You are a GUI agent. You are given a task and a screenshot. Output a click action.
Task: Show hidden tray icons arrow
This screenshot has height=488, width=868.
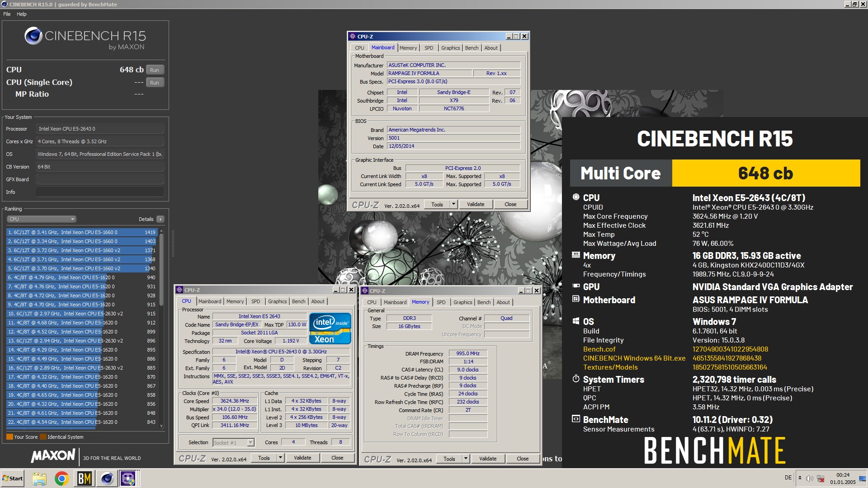[x=800, y=478]
